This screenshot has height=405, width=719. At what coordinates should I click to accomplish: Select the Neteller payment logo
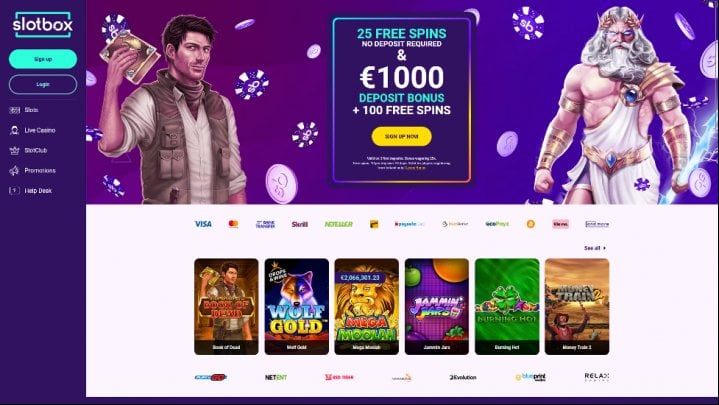coord(338,224)
